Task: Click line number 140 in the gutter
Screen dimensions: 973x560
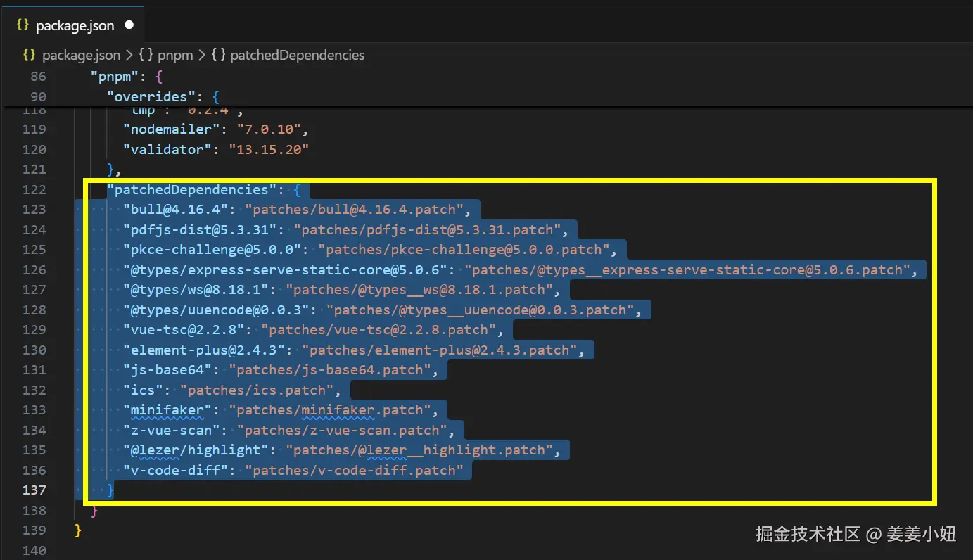Action: tap(34, 550)
